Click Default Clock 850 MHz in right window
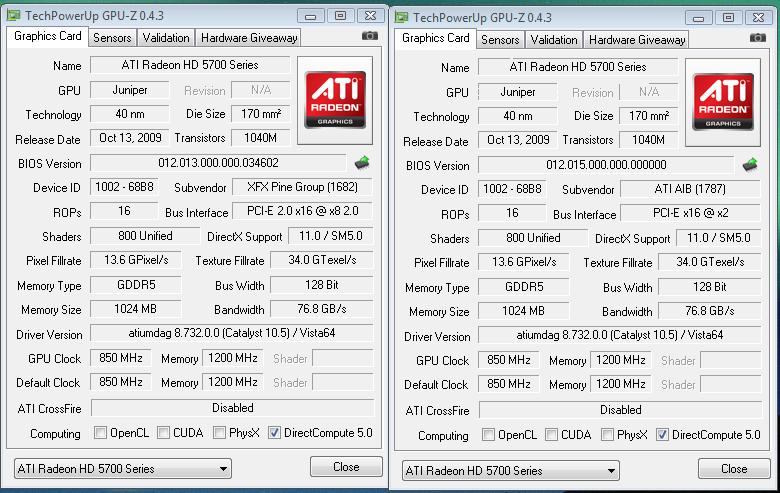The image size is (780, 493). [x=508, y=384]
